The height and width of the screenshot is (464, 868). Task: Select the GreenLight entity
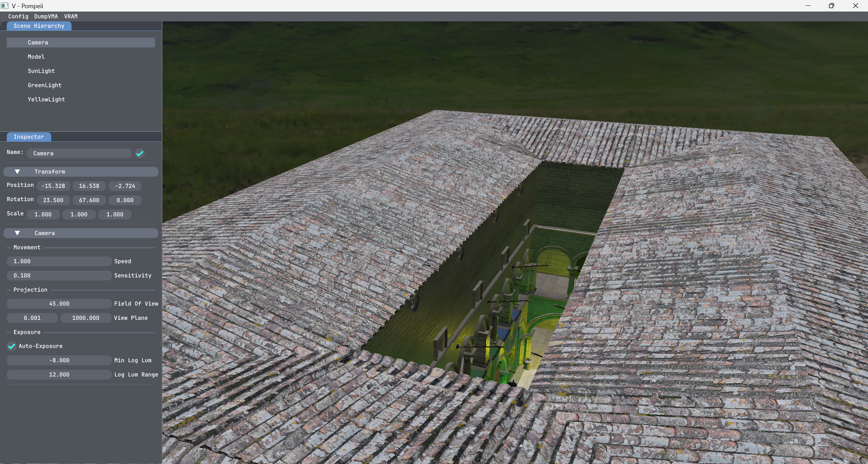[45, 85]
